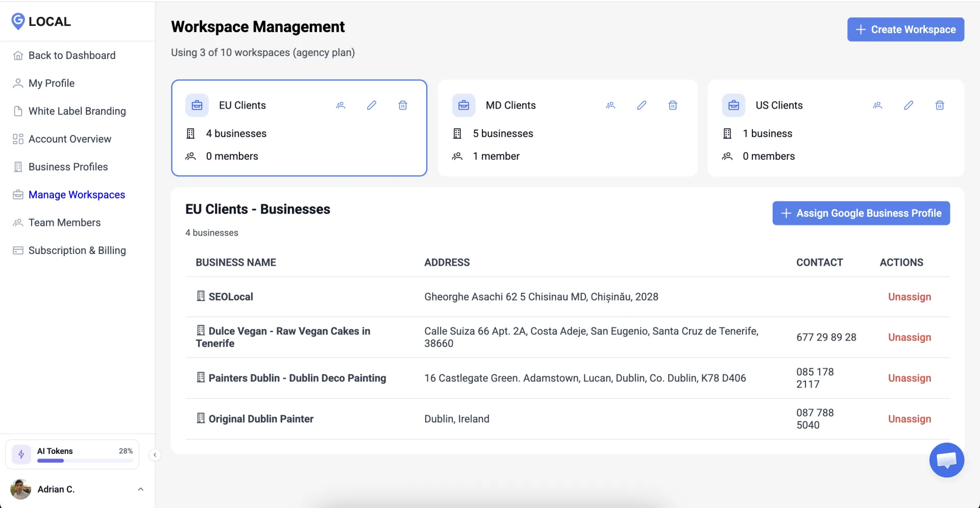Open members for the MD Clients workspace
980x508 pixels.
(x=610, y=106)
